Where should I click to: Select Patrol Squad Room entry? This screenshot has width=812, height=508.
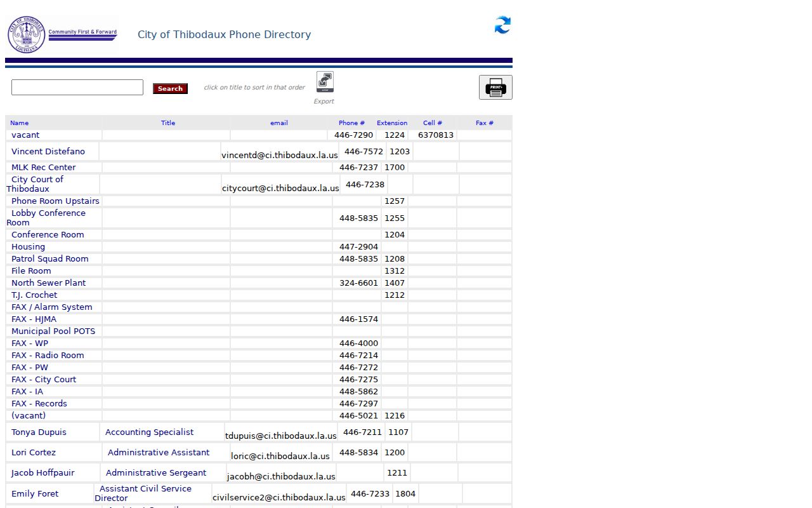(x=50, y=259)
